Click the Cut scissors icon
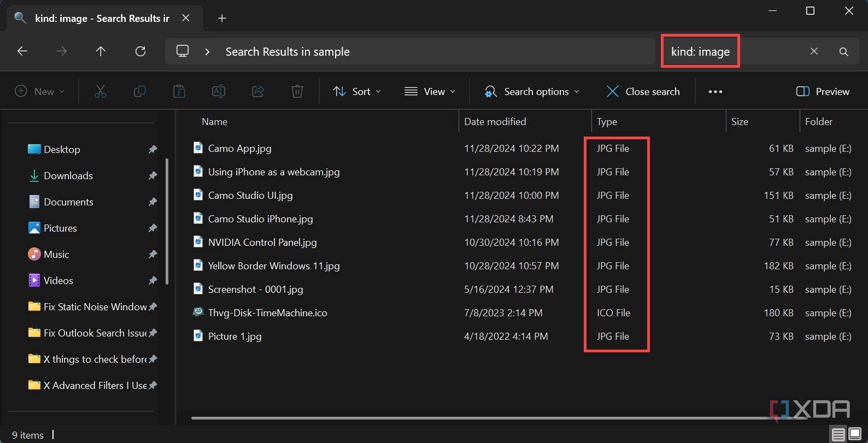 101,91
